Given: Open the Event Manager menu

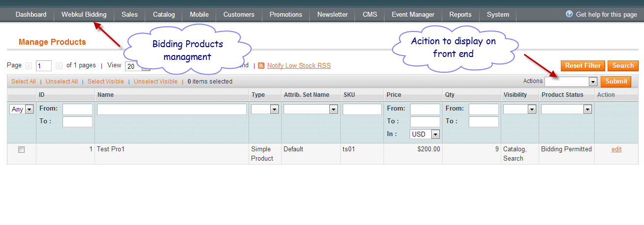Looking at the screenshot, I should pyautogui.click(x=413, y=14).
